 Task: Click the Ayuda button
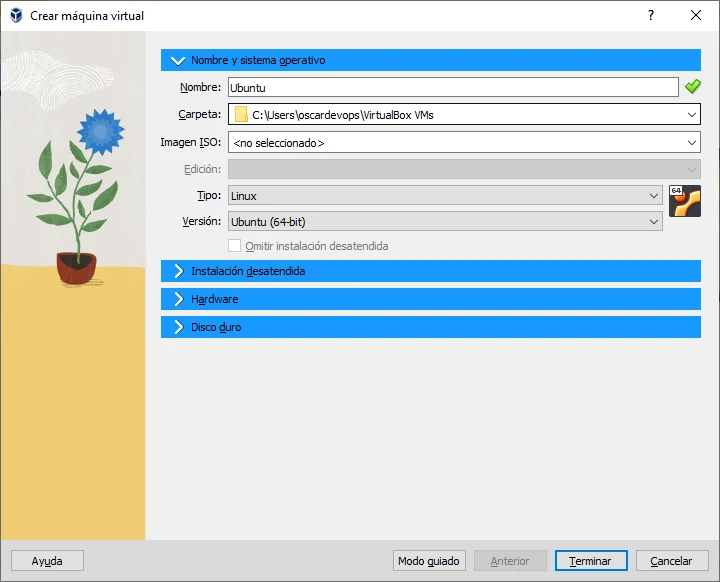47,561
